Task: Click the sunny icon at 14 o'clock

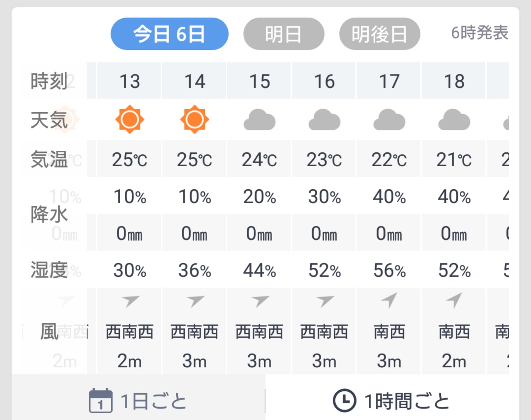Action: [194, 120]
